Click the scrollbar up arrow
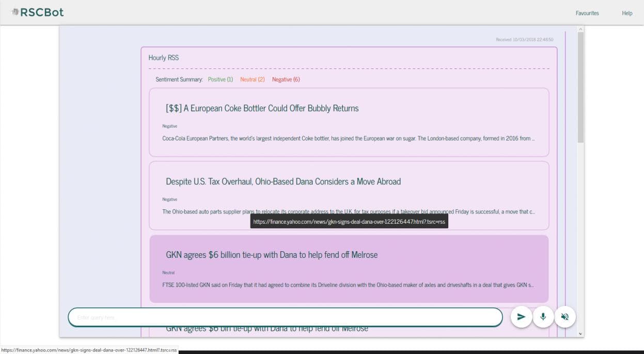This screenshot has width=644, height=354. tap(580, 29)
